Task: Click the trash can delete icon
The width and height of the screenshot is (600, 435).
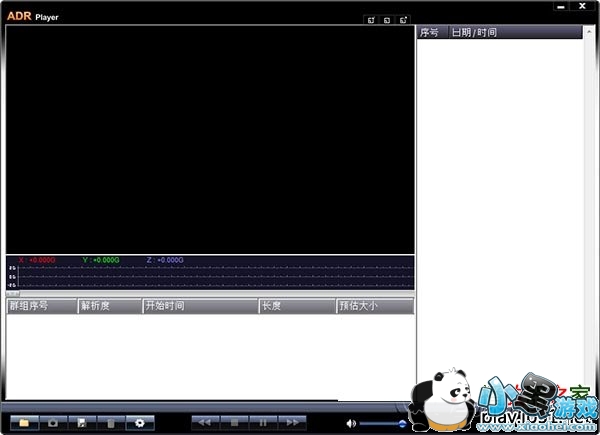Action: tap(111, 423)
